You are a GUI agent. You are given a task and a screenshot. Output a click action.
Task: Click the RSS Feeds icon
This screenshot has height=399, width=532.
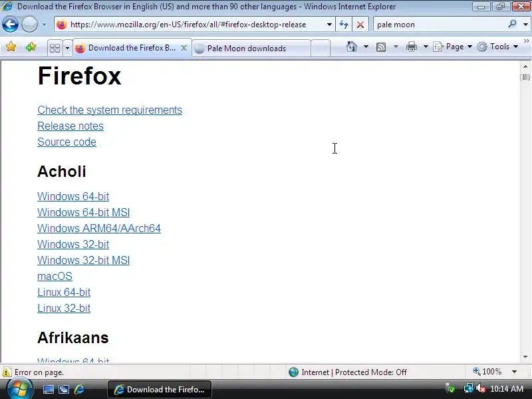(x=381, y=47)
